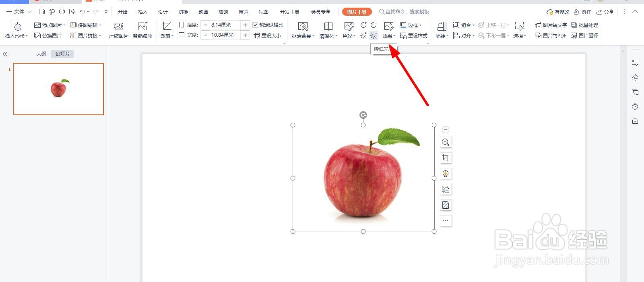This screenshot has height=282, width=644.
Task: Click Picture Translation (图片翻译) tool
Action: [584, 36]
